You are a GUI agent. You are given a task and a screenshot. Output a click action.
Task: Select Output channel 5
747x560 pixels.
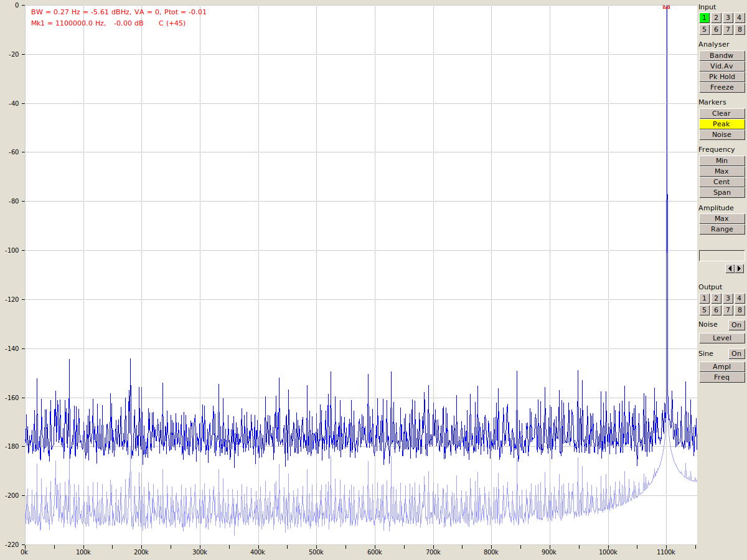coord(704,310)
